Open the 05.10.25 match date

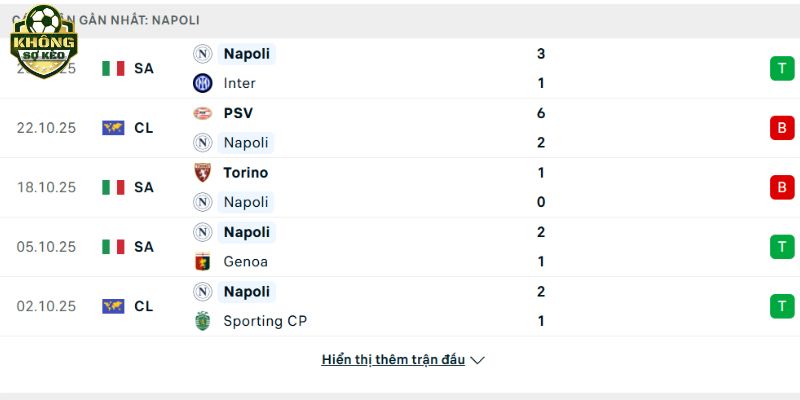point(46,247)
